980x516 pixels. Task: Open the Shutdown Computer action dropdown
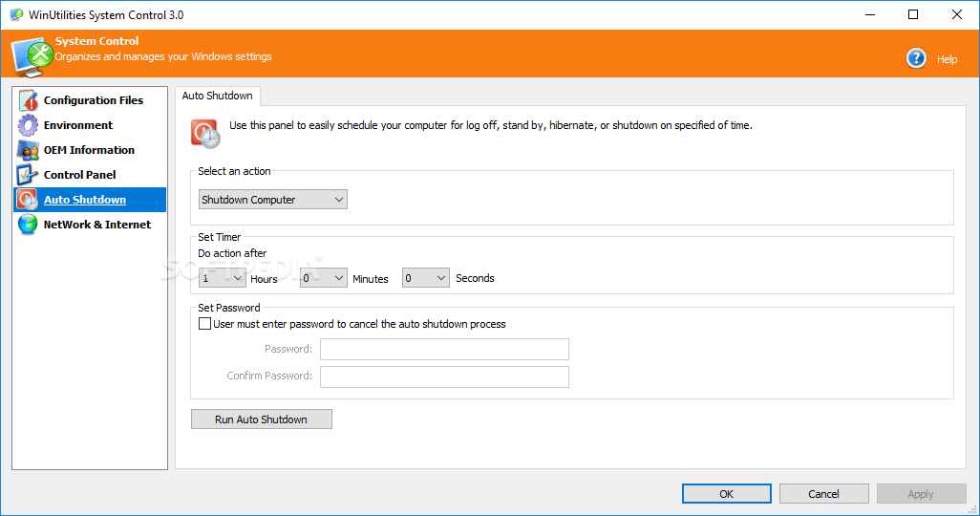click(272, 200)
